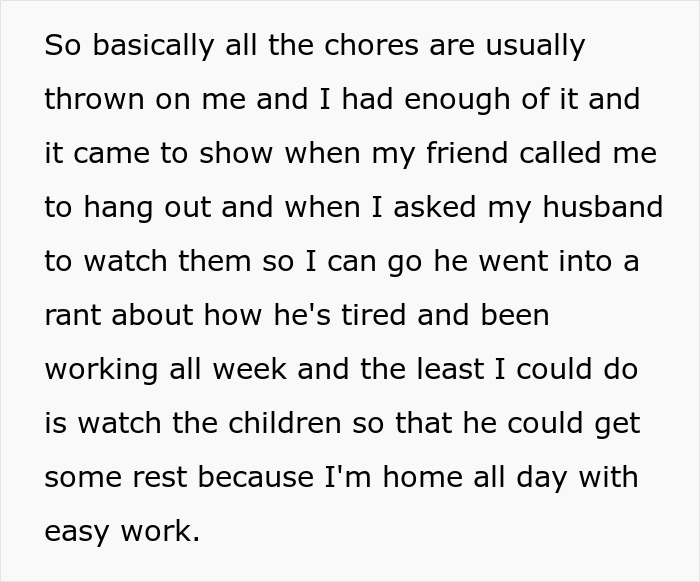Click the word "tired"
This screenshot has width=700, height=582.
point(374,315)
